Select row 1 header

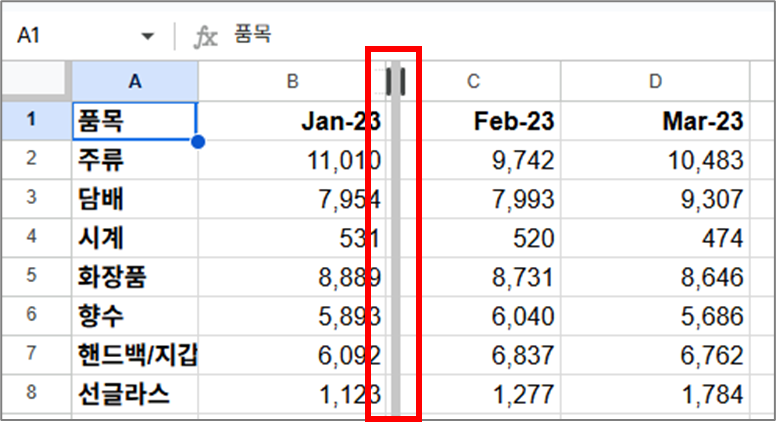(x=37, y=120)
